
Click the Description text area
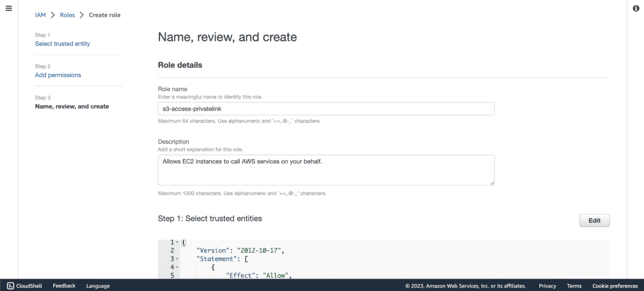coord(326,170)
